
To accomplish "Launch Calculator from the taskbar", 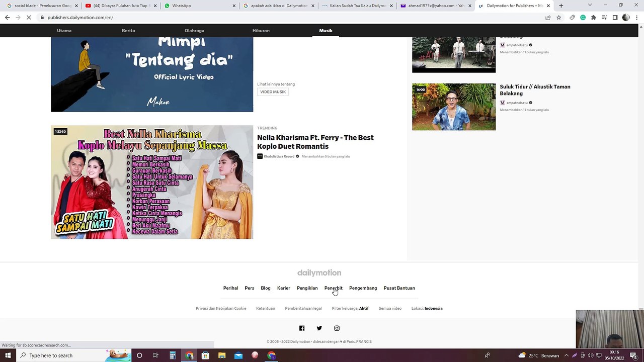I will click(x=173, y=355).
